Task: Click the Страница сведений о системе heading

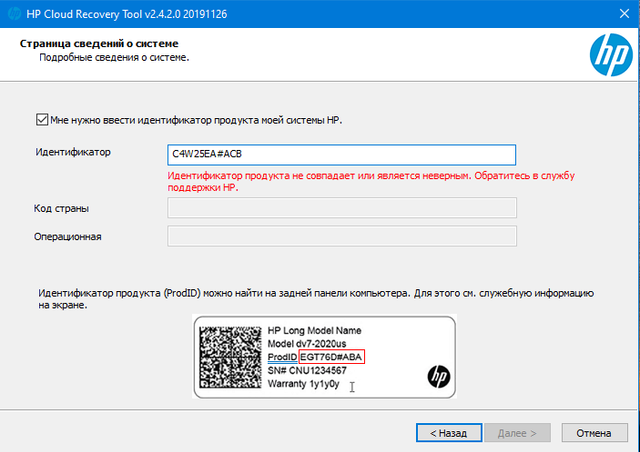Action: coord(99,43)
